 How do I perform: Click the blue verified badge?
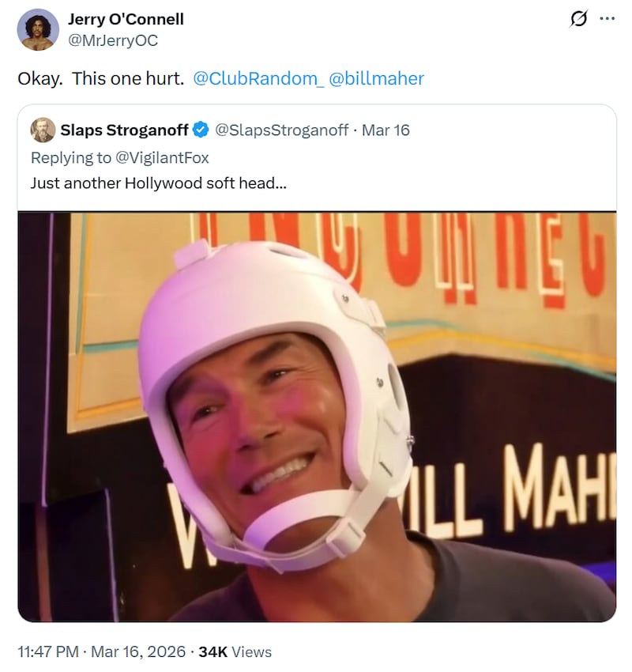(202, 130)
